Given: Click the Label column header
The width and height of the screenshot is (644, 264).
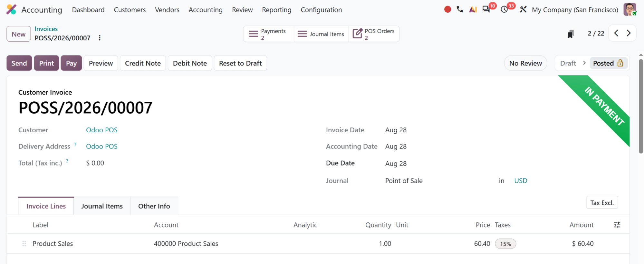Looking at the screenshot, I should (40, 225).
